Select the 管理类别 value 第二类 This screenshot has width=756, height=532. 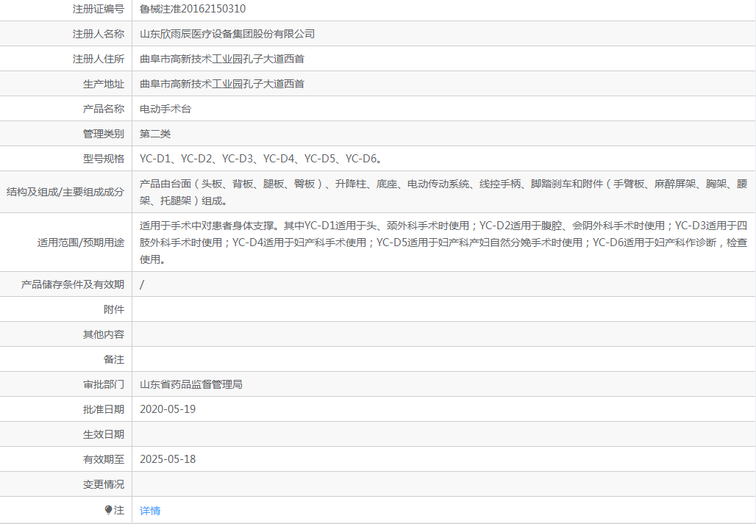[x=151, y=133]
